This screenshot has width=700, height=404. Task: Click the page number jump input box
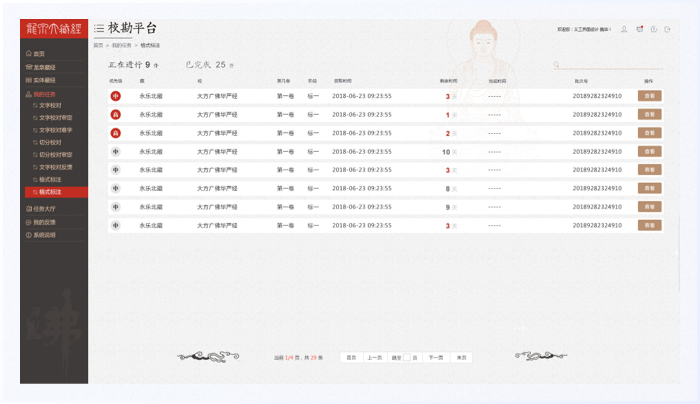click(x=407, y=357)
